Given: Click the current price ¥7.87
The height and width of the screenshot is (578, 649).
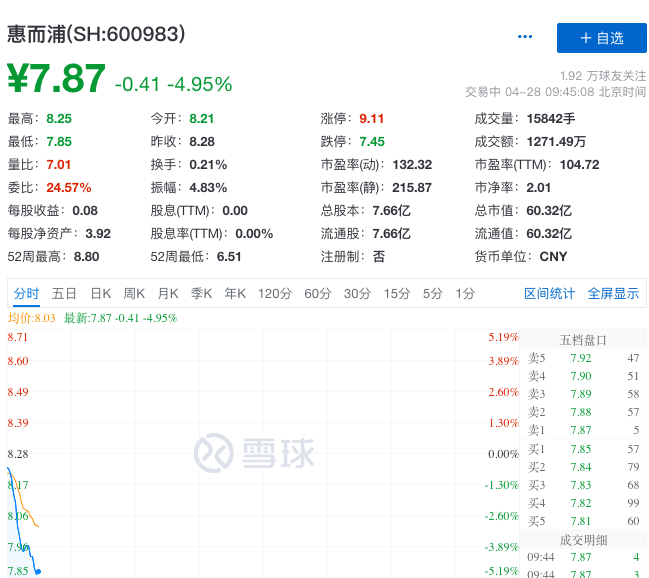Looking at the screenshot, I should coord(56,78).
